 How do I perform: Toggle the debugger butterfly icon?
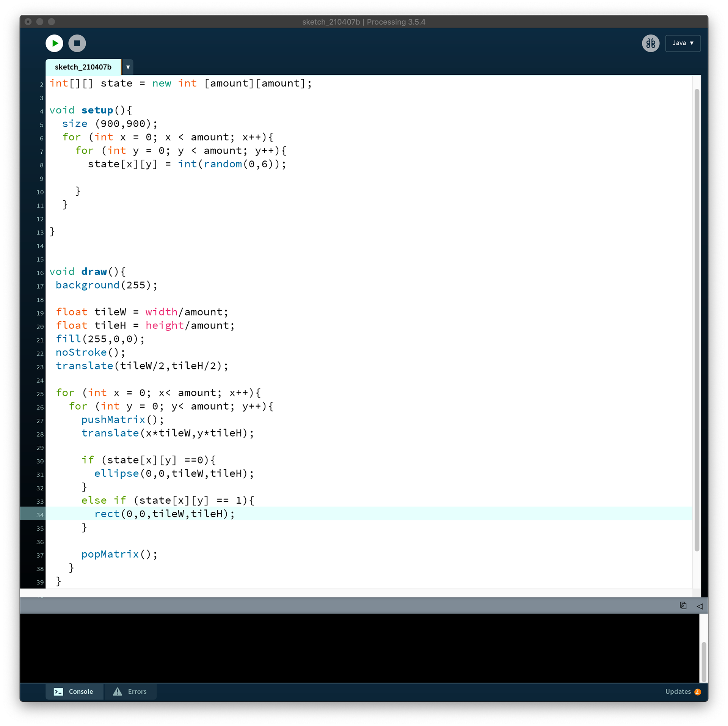[650, 43]
